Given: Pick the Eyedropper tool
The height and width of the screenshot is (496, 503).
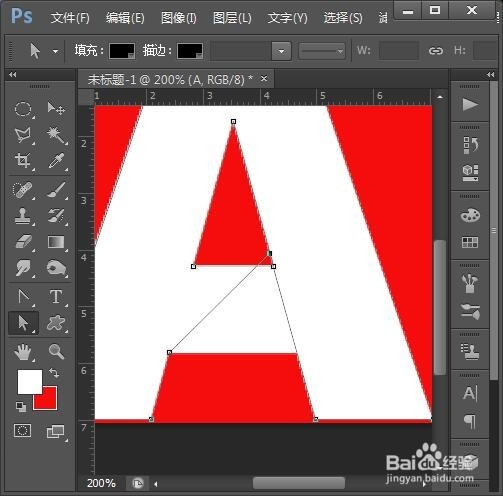Looking at the screenshot, I should [56, 161].
